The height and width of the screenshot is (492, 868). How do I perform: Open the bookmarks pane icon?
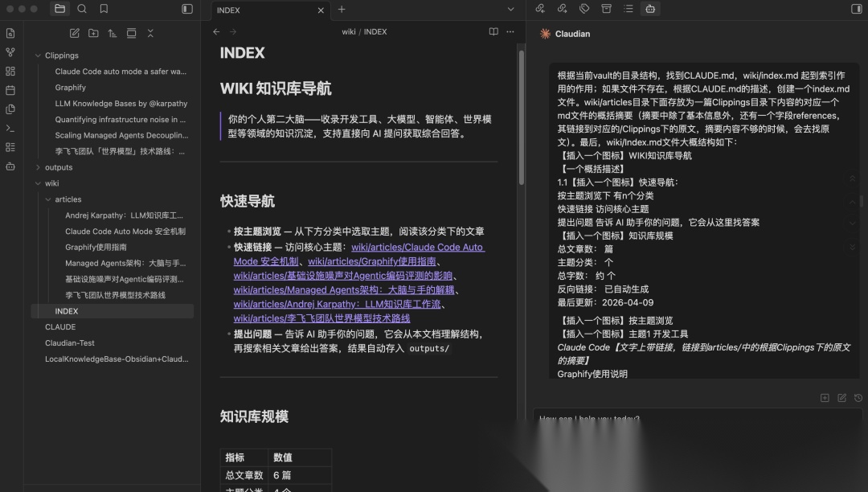click(104, 9)
